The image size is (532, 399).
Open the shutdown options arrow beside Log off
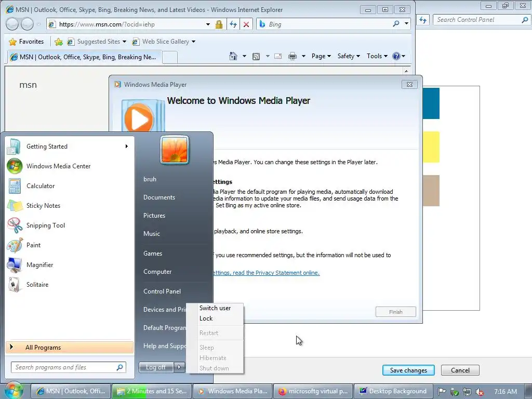pyautogui.click(x=179, y=367)
